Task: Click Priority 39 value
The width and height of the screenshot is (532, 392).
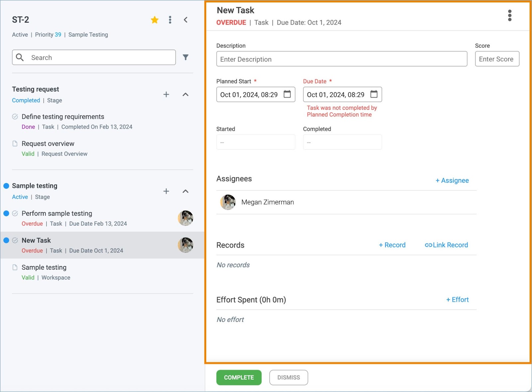Action: [x=58, y=35]
